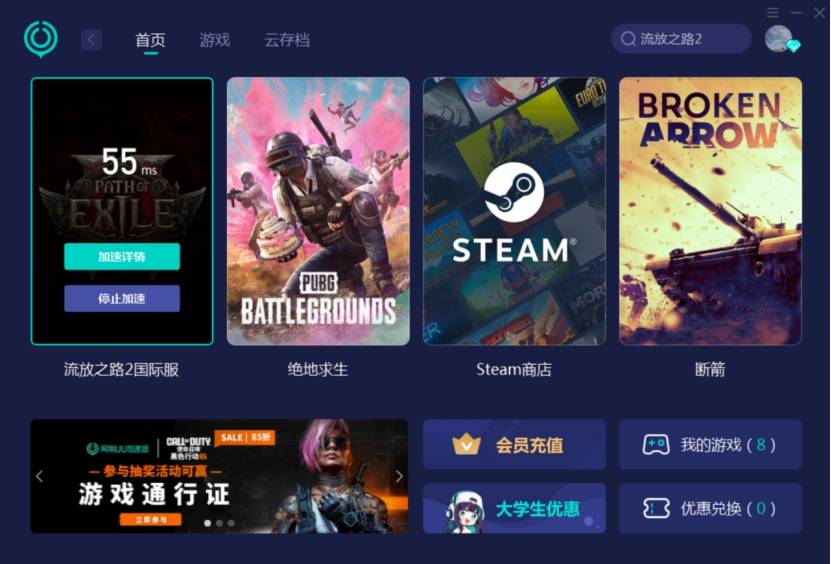Screen dimensions: 831x564
Task: Click the ticket icon in 优惠兑换
Action: click(x=656, y=508)
